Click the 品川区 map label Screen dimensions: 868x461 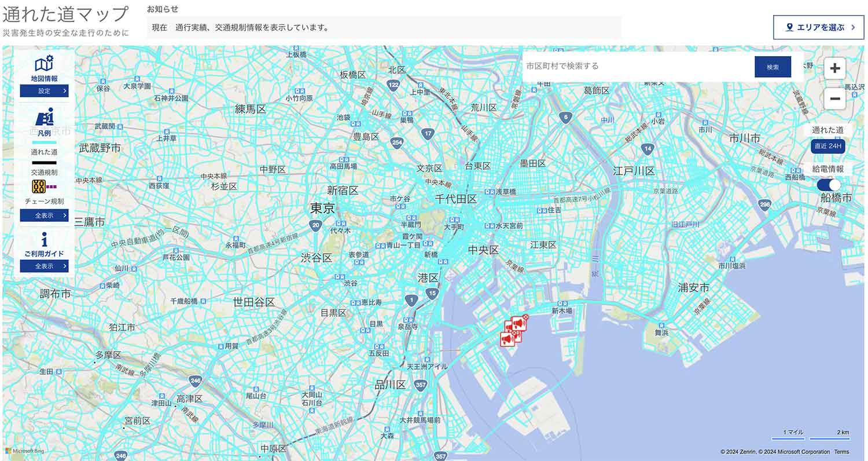(391, 385)
